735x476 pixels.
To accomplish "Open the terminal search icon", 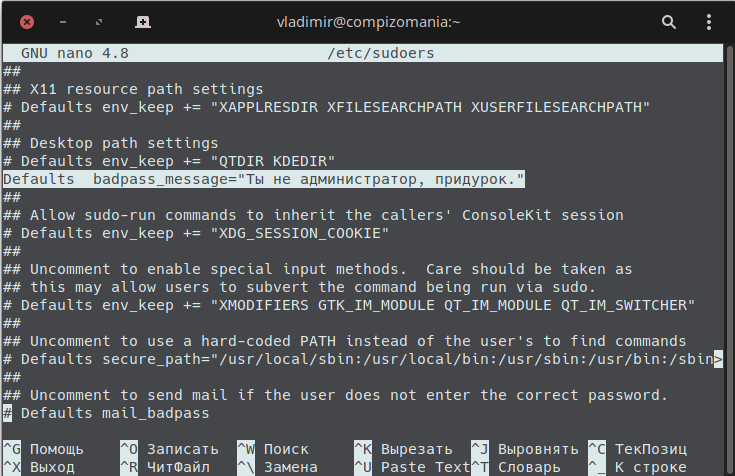I will [x=668, y=22].
